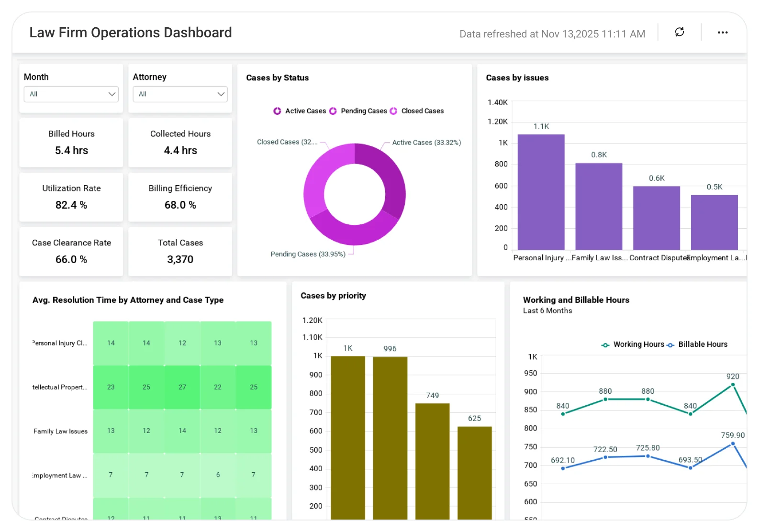Click the Working Hours point labeled 920
Image resolution: width=759 pixels, height=532 pixels.
coord(732,385)
